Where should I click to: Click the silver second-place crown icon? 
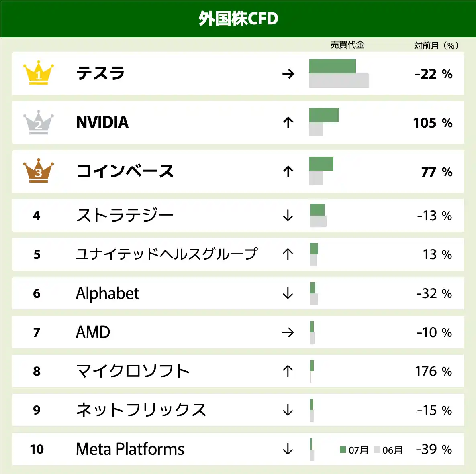click(39, 122)
